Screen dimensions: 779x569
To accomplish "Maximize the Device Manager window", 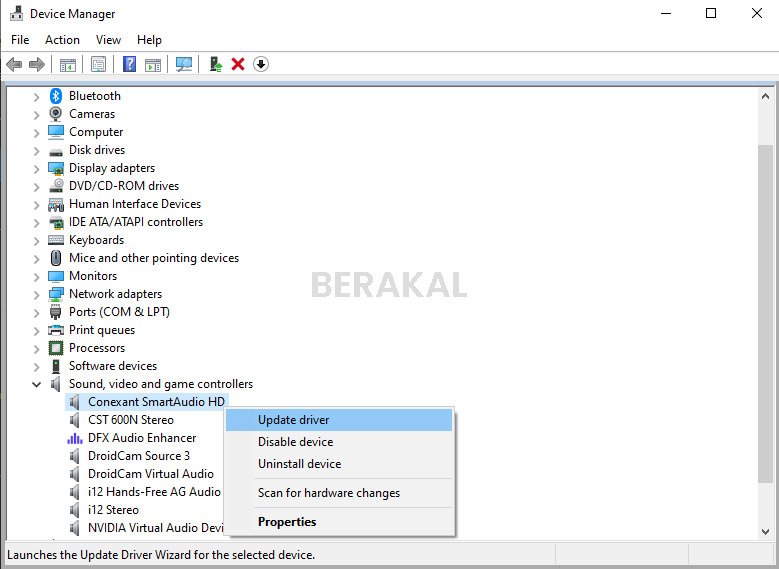I will coord(711,13).
